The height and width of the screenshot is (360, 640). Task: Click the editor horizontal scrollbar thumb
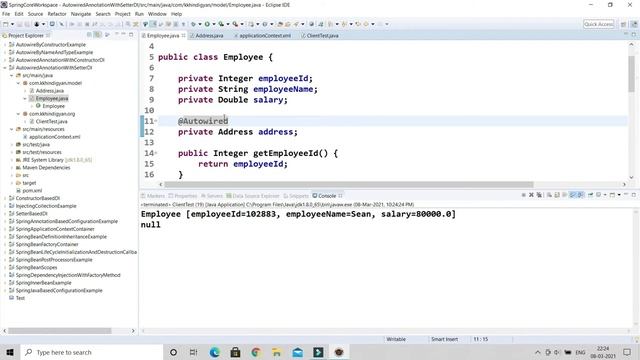[x=349, y=184]
